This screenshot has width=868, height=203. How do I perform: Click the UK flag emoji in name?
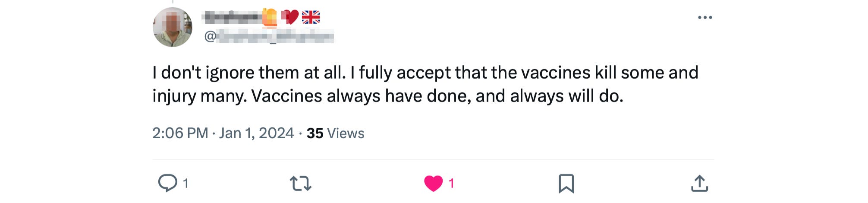click(x=311, y=17)
